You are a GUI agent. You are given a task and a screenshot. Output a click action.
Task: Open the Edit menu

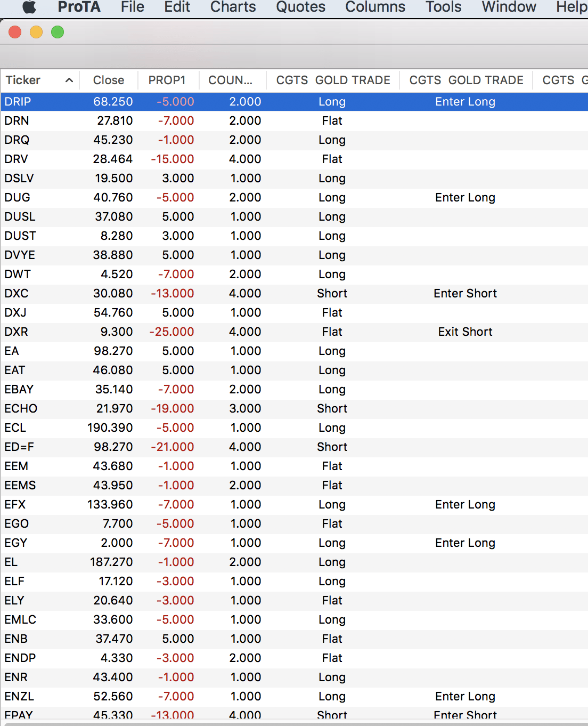(177, 7)
